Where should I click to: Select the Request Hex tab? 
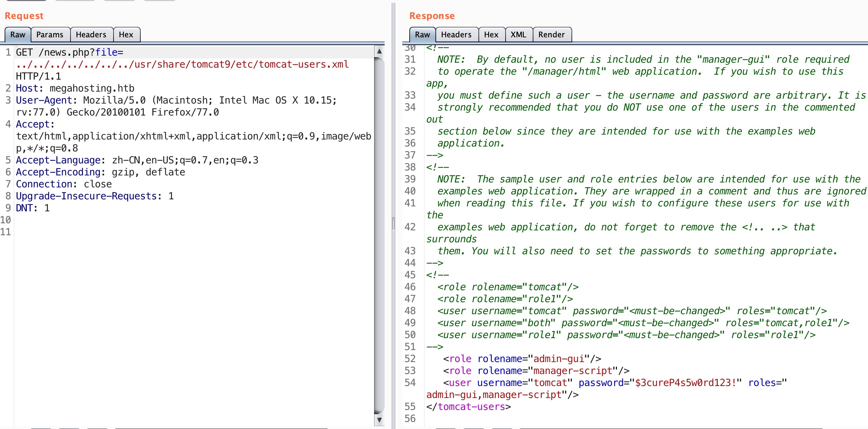click(126, 35)
